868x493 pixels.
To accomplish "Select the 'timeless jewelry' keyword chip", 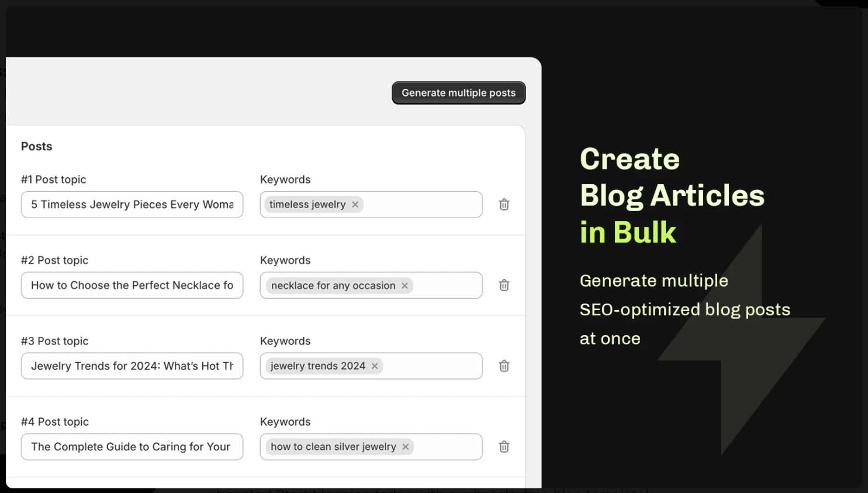I will [307, 204].
